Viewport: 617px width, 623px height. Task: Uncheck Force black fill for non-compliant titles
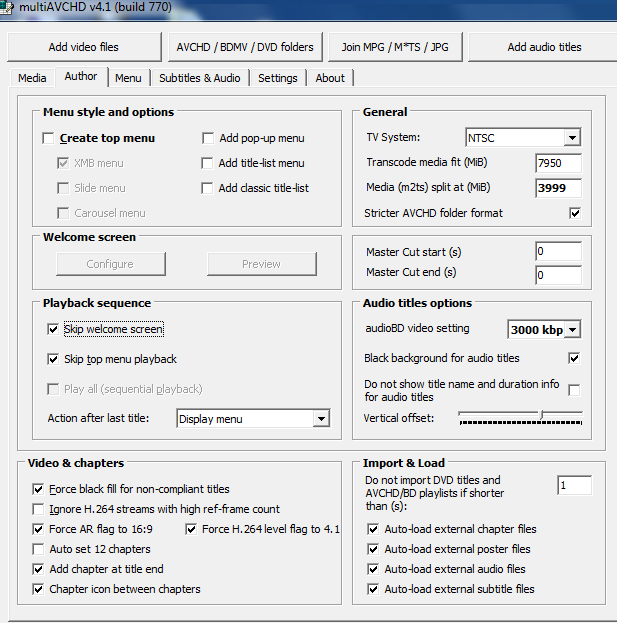(38, 490)
